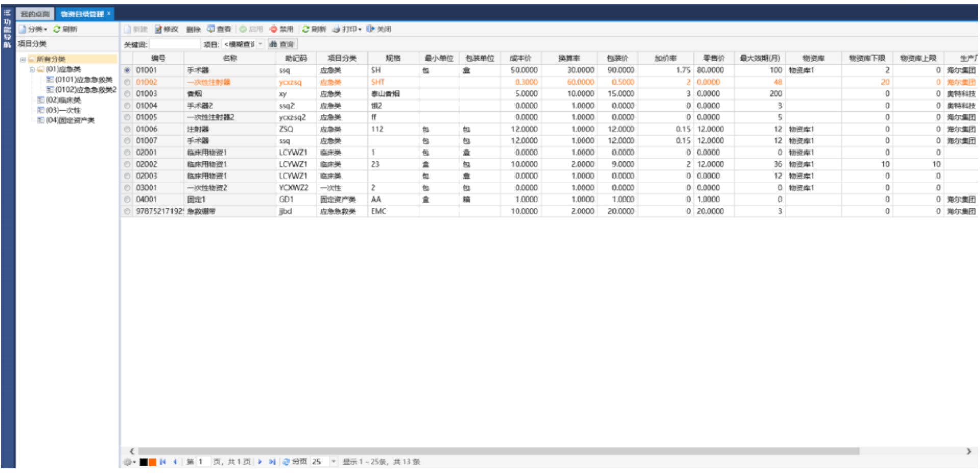Select the radio button for row 01003
980x475 pixels.
(x=127, y=94)
